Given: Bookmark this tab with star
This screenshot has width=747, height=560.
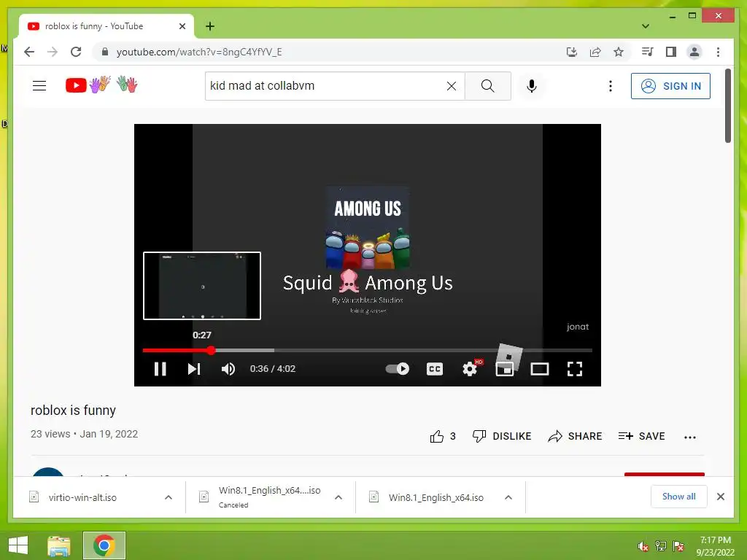Looking at the screenshot, I should [x=619, y=52].
